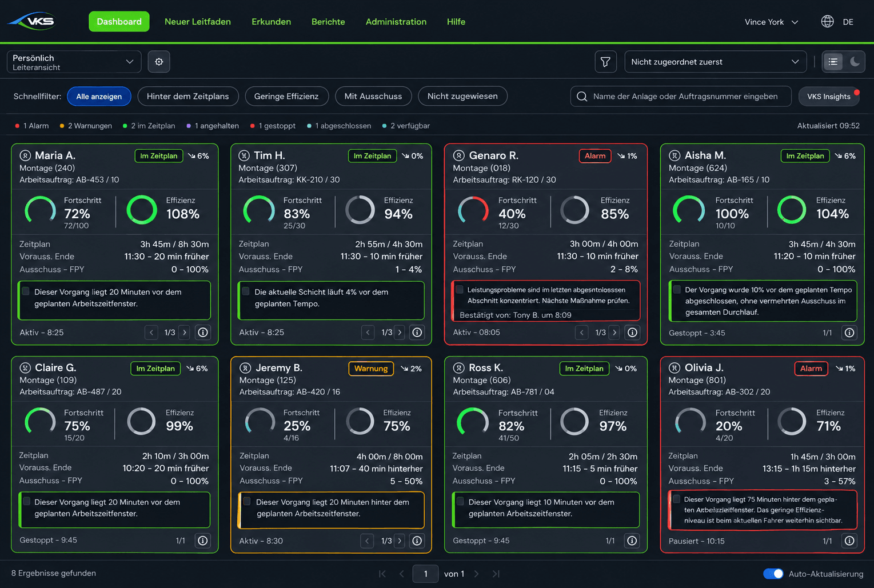Click the filter funnel icon
The image size is (874, 588).
point(605,62)
